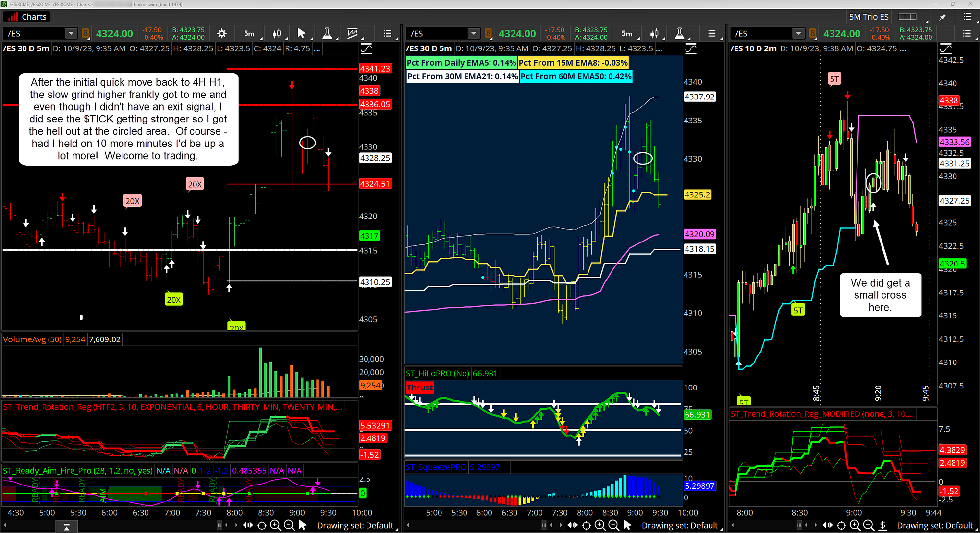Click the pan arrows icon under middle chart
The image size is (980, 533).
tap(572, 525)
